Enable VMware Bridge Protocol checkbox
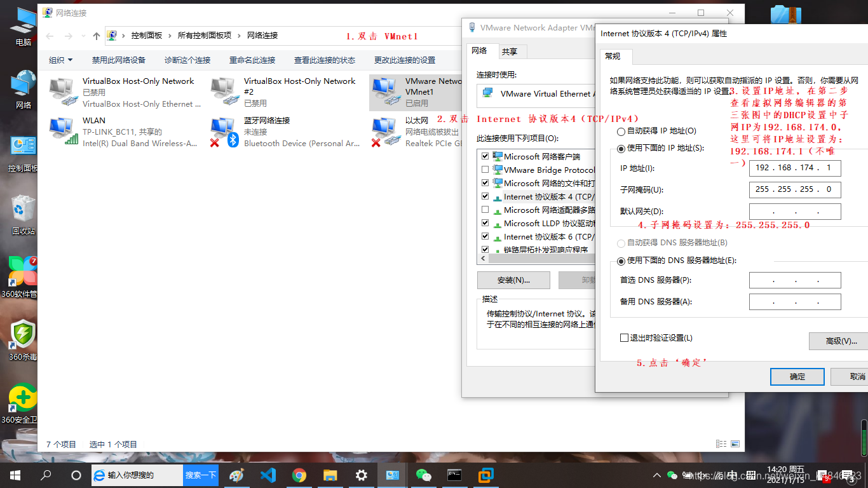Viewport: 868px width, 488px height. click(485, 170)
